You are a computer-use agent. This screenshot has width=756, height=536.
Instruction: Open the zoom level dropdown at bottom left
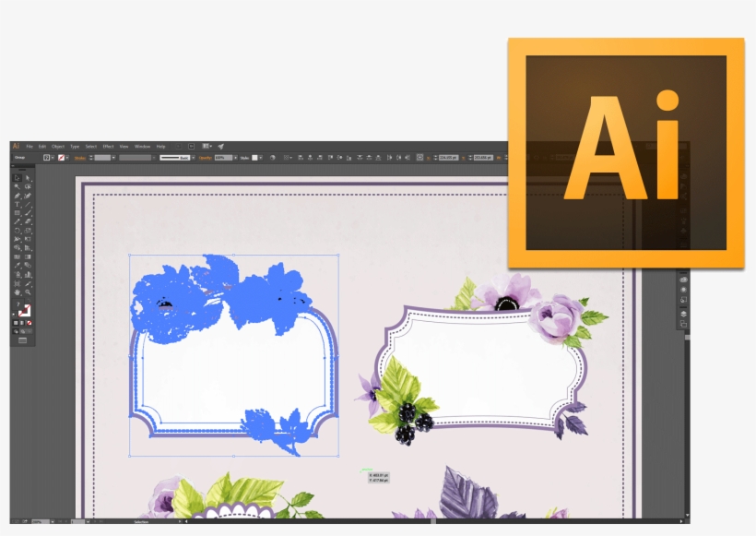tap(52, 521)
